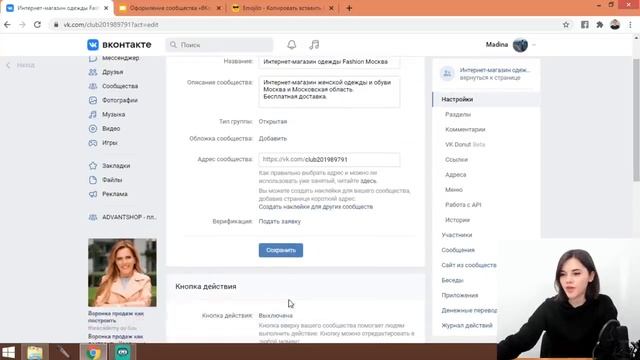Open action button dropdown Выключена
Image resolution: width=640 pixels, height=360 pixels.
click(x=276, y=316)
